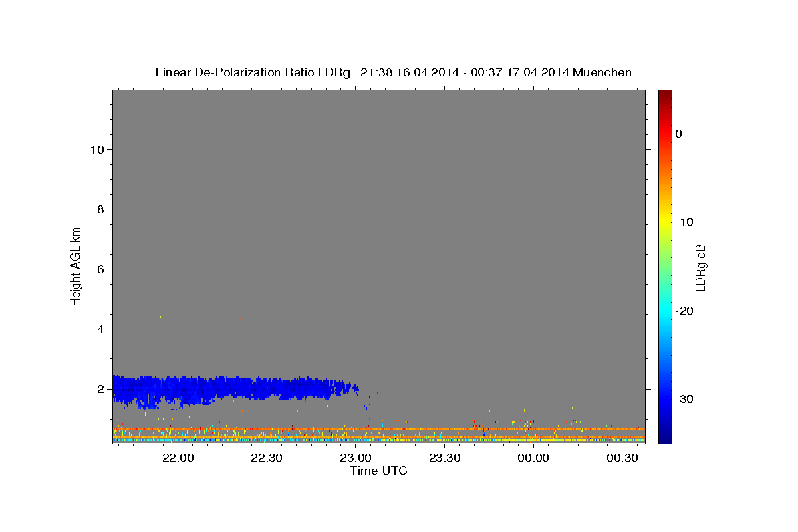The width and height of the screenshot is (798, 532).
Task: Click the cyan -20 dB colorbar region
Action: click(665, 311)
